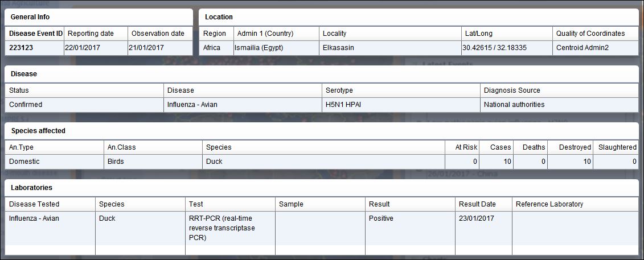Select Ismailia (Egypt) country cell
The height and width of the screenshot is (260, 644).
coord(276,48)
